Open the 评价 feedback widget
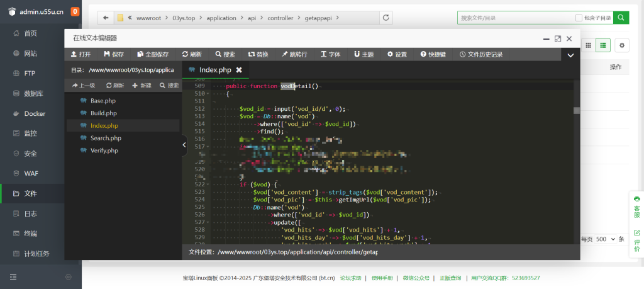 point(636,241)
